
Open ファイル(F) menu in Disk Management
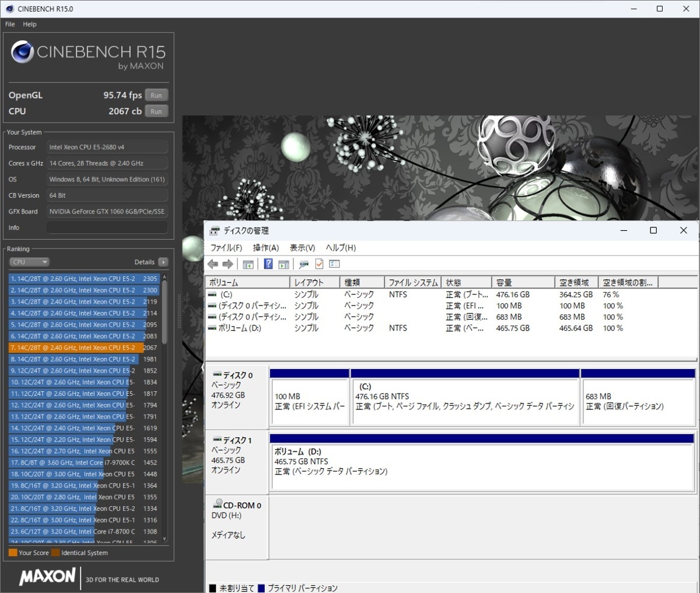226,248
